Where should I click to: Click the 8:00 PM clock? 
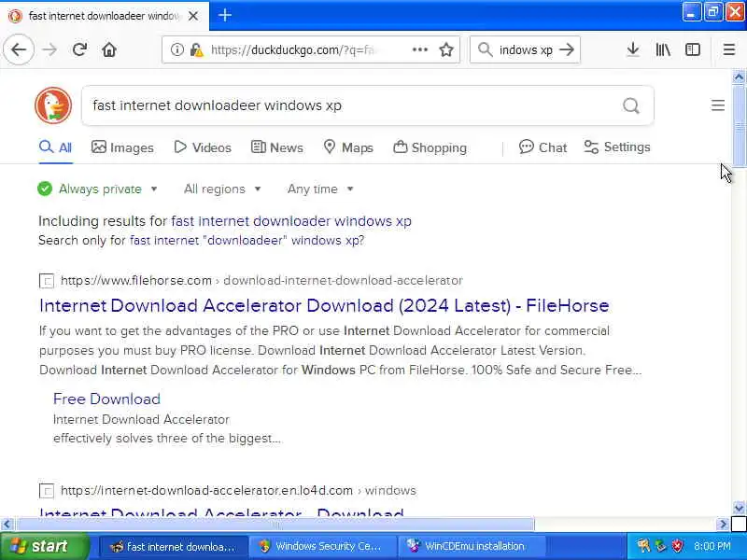tap(712, 546)
